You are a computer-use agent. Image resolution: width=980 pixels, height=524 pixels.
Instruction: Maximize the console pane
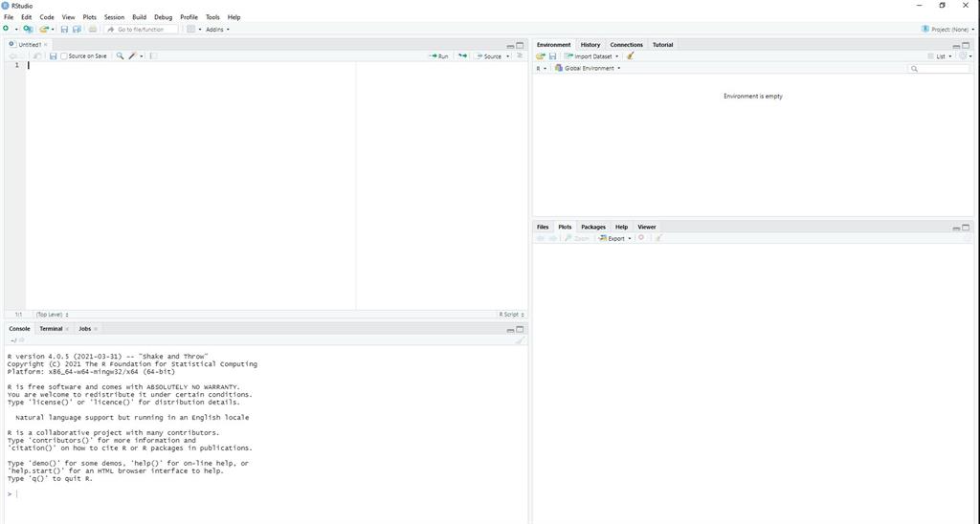tap(520, 329)
